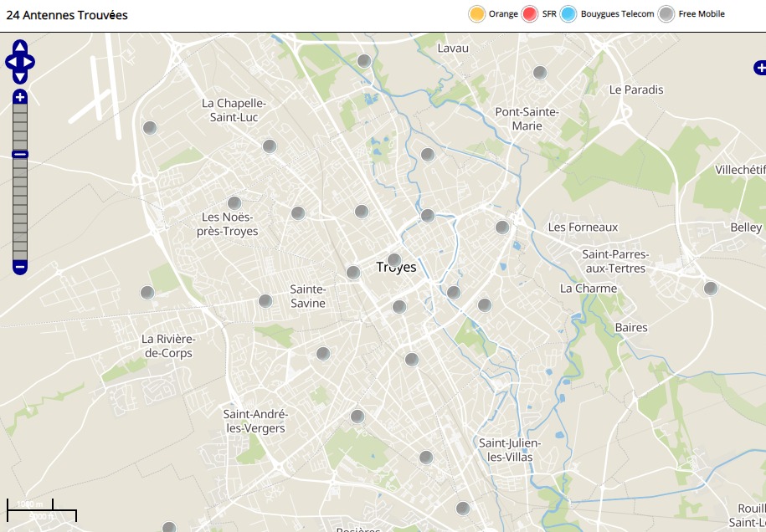Select the antenna marker left of Sainte-Savine label
Screen dimensions: 766x532
265,301
